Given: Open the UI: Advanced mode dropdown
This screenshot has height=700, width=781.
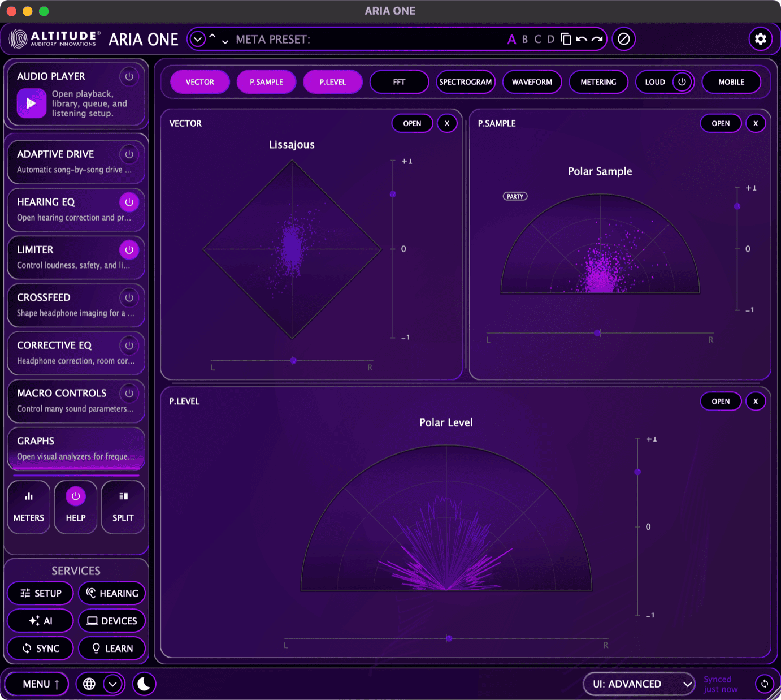Looking at the screenshot, I should tap(639, 684).
